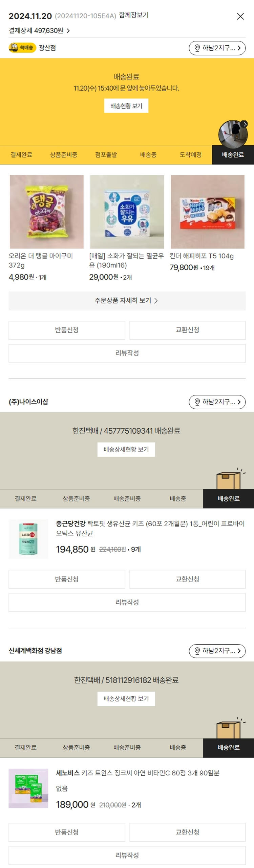Viewport: 254px width, 868px height.
Task: Open 오리온 더 탱글 마이구미 product image
Action: point(47,212)
